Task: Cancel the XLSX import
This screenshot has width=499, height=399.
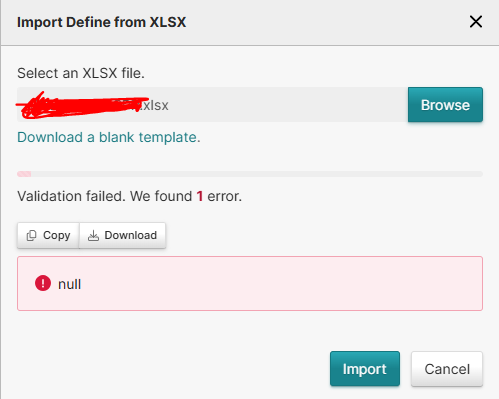Action: tap(447, 369)
